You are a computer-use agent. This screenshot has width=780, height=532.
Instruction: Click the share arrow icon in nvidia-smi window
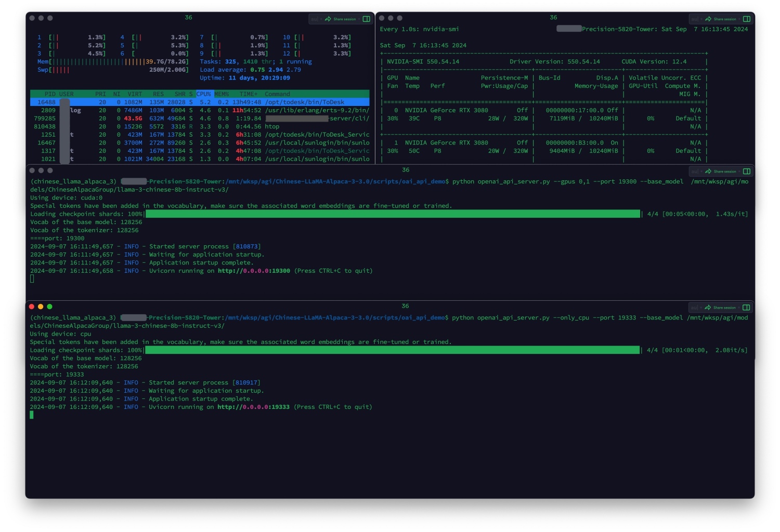tap(708, 19)
